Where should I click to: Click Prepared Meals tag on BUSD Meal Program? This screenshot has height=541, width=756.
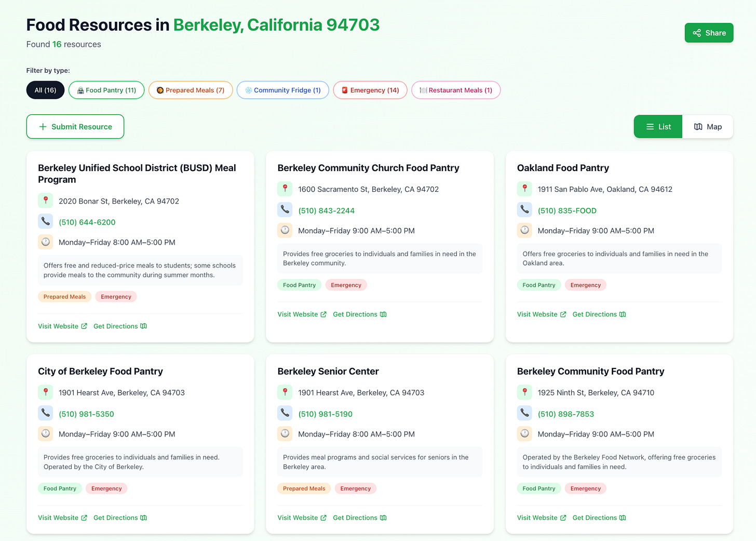click(64, 297)
